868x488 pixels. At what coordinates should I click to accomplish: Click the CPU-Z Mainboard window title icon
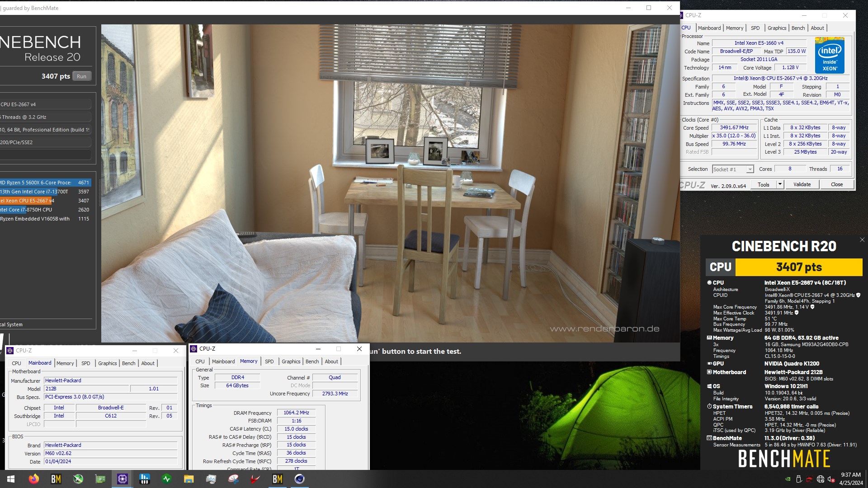10,351
